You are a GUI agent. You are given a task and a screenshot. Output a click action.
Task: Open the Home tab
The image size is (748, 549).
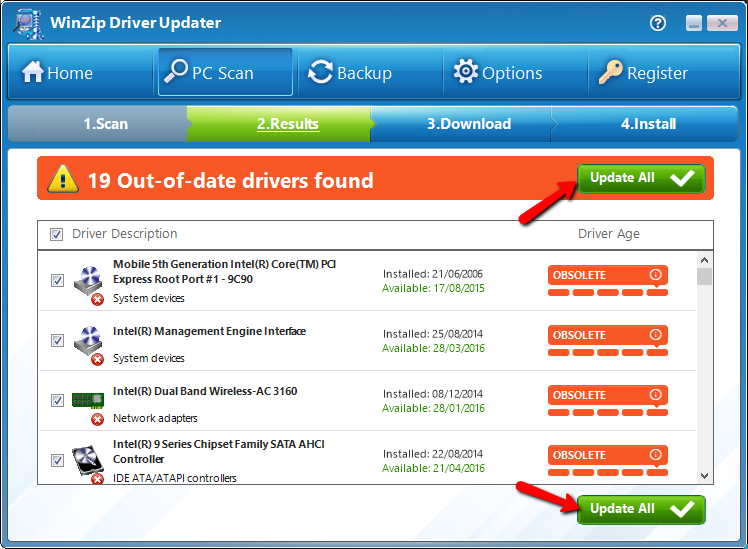click(57, 72)
